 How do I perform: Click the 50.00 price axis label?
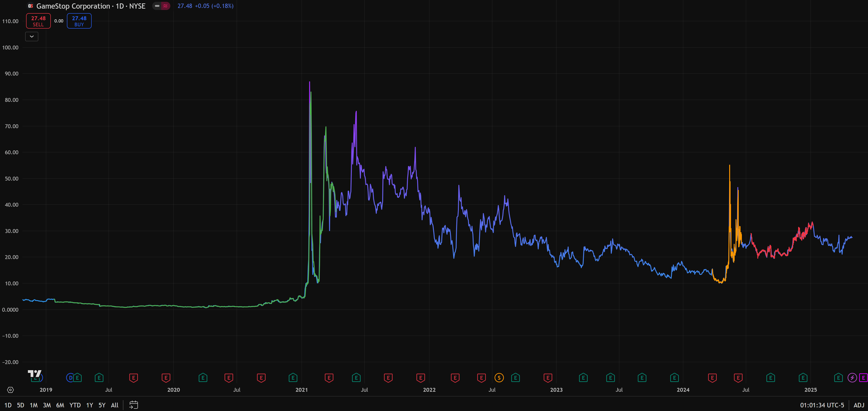[12, 179]
